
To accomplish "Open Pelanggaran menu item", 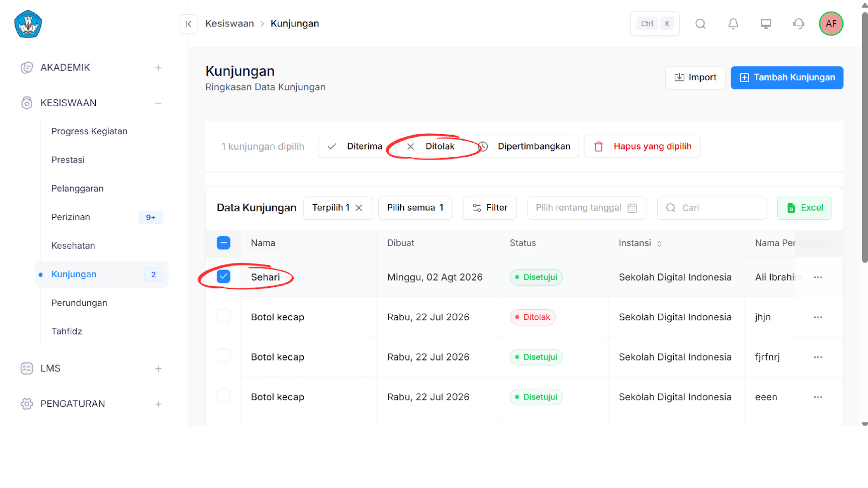I will (x=77, y=189).
